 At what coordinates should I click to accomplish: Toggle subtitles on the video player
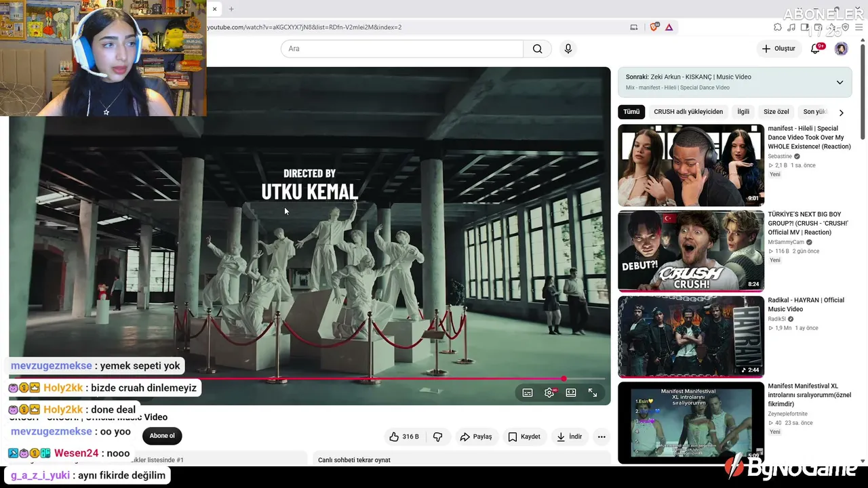[x=528, y=392]
